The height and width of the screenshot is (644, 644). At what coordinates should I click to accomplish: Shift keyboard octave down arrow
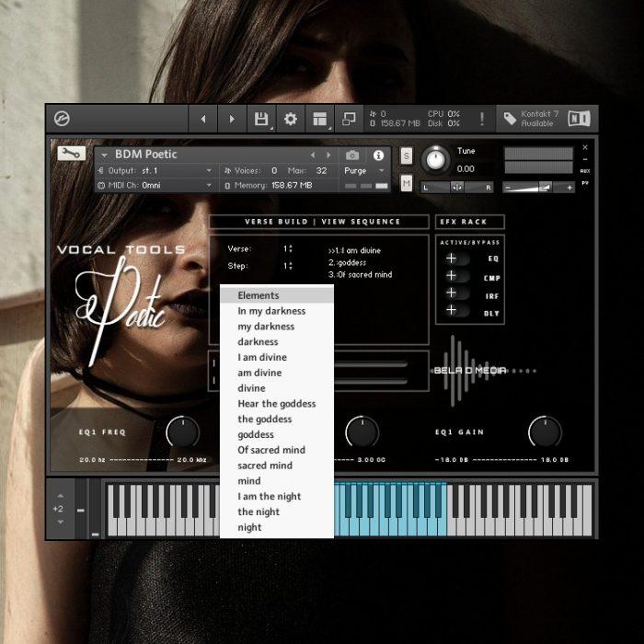pos(61,522)
